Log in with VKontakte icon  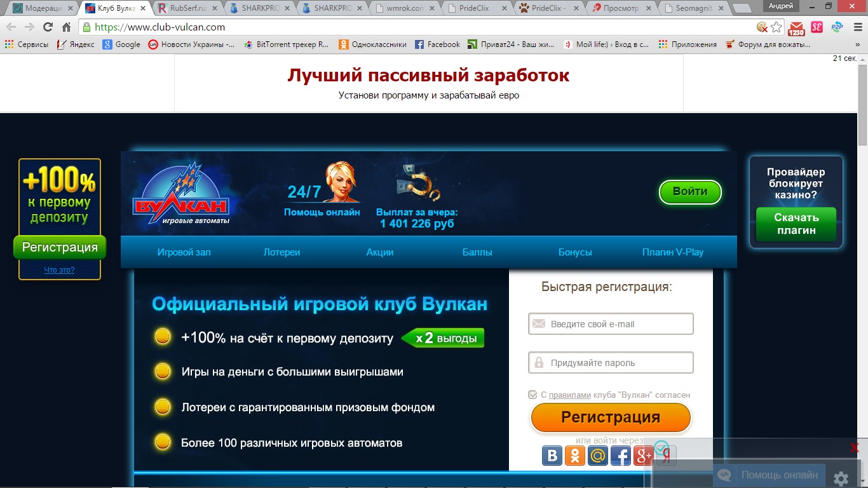pos(552,456)
